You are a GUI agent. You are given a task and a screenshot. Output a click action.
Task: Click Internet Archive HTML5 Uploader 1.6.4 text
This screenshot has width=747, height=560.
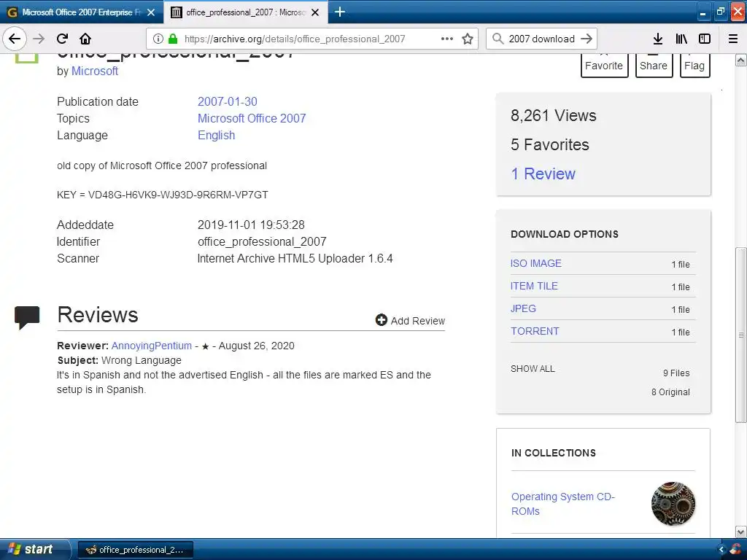(295, 259)
